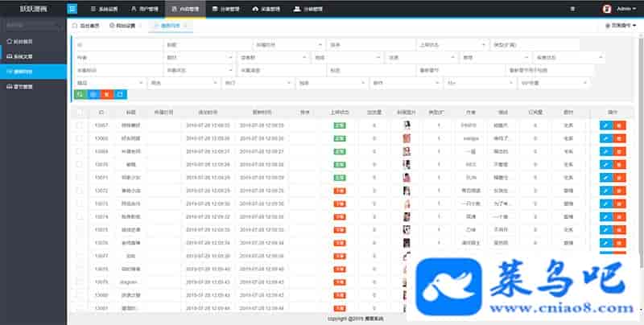Toggle the select-all checkbox in the table header
Image resolution: width=644 pixels, height=325 pixels.
[x=79, y=113]
